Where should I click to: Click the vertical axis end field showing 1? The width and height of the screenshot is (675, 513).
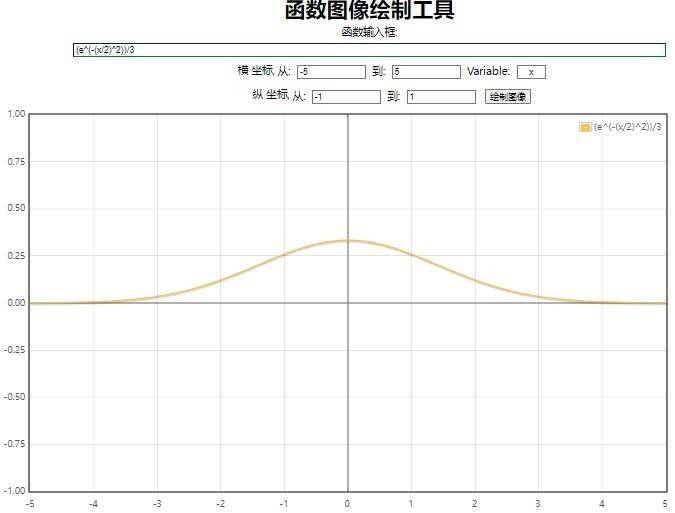tap(441, 97)
